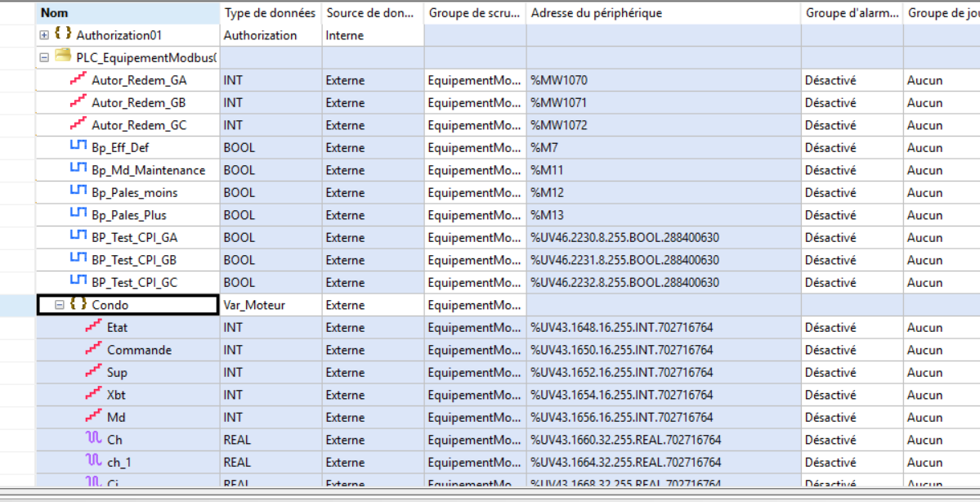Click the structure icon beside Condo

pyautogui.click(x=78, y=305)
